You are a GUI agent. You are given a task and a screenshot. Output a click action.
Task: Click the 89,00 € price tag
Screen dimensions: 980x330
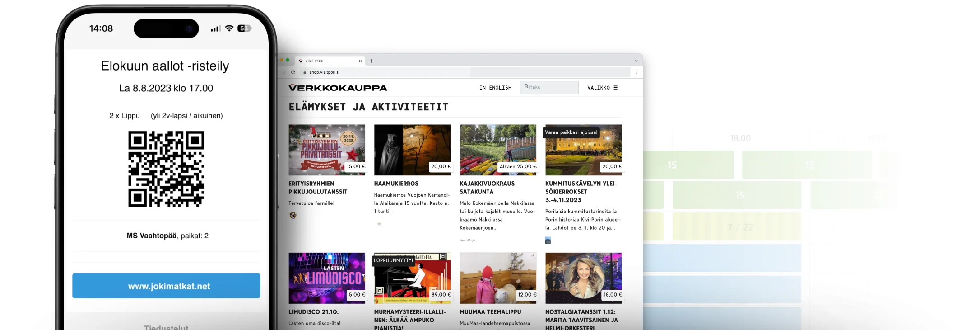441,295
